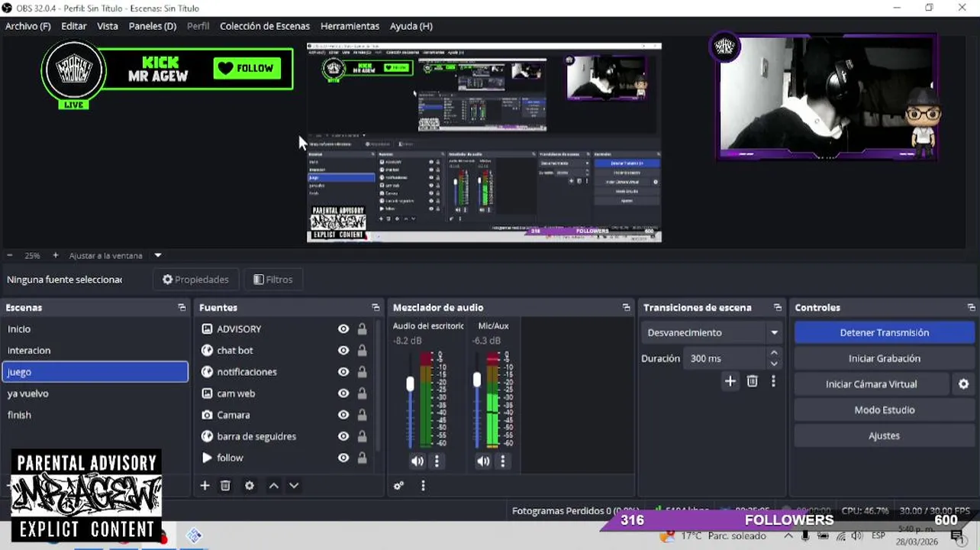Hide barra de seguidres source
The height and width of the screenshot is (550, 980).
tap(343, 436)
